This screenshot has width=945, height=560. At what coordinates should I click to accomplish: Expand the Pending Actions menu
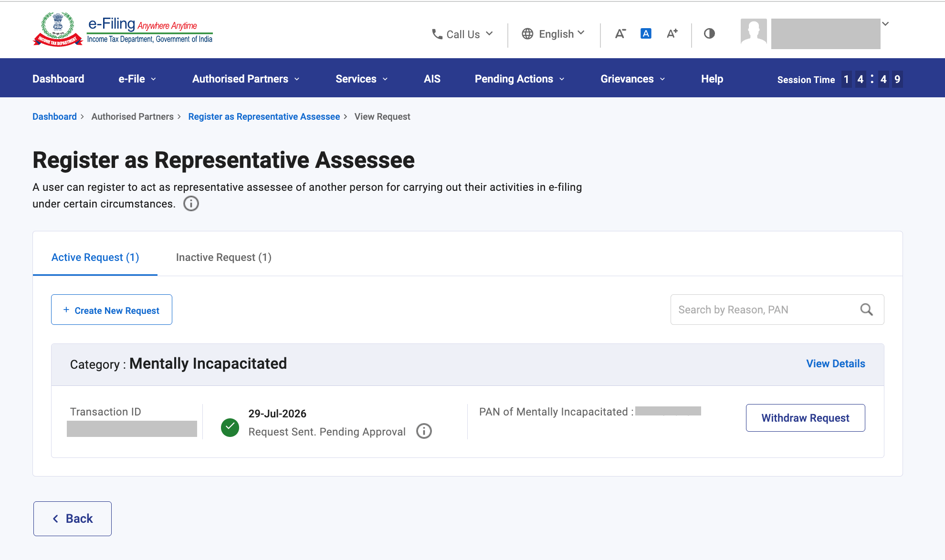[520, 79]
